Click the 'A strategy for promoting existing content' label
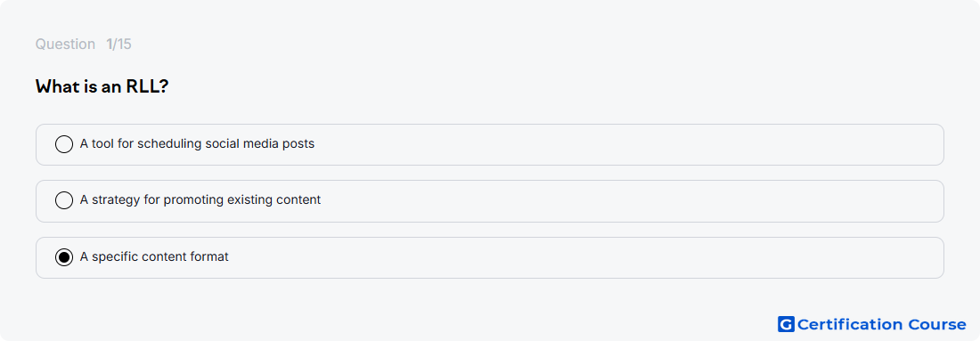980x341 pixels. point(200,199)
